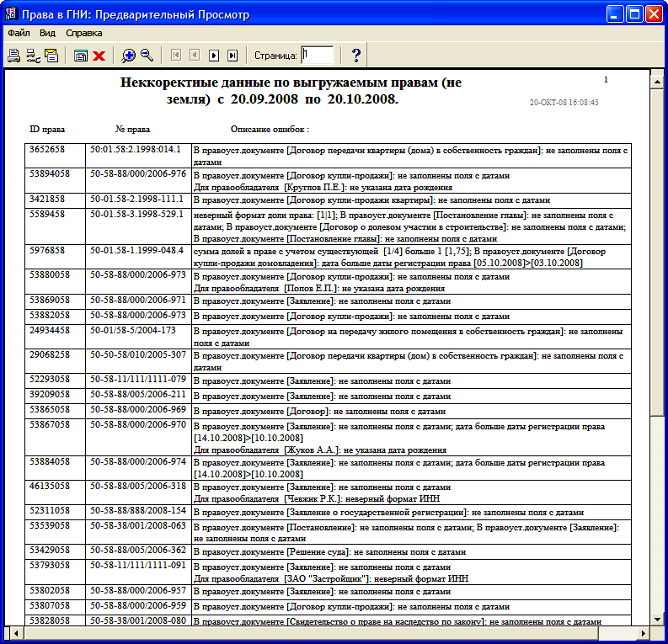668x644 pixels.
Task: Go to the next page button
Action: tap(214, 56)
